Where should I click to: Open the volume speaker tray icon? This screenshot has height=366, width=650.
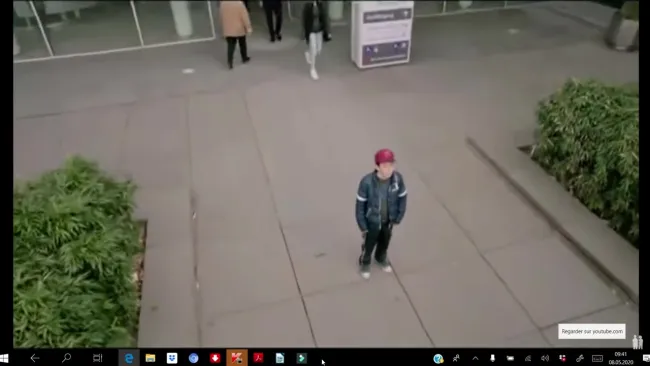(x=545, y=359)
